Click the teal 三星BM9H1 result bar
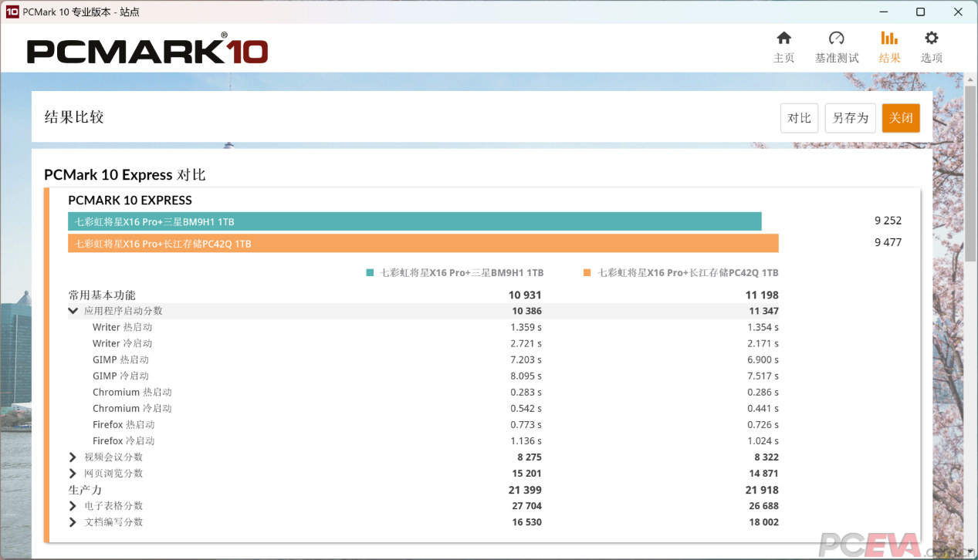 [415, 221]
